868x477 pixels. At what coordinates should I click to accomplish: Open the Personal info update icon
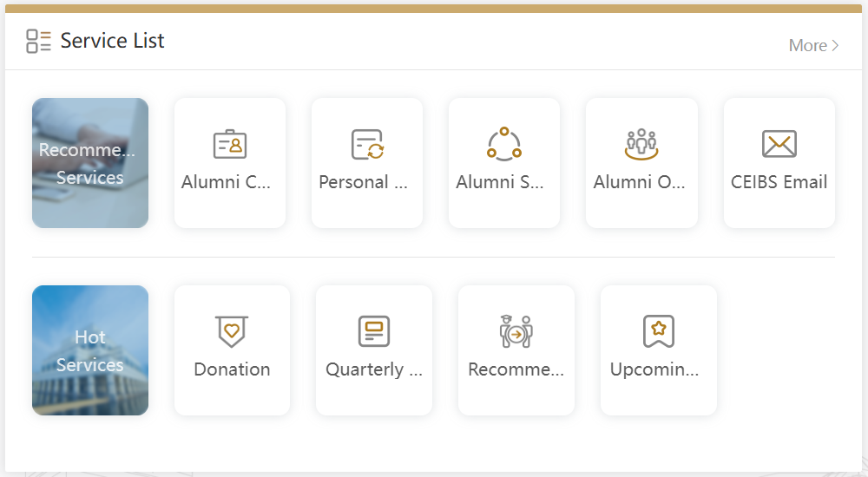pos(367,144)
